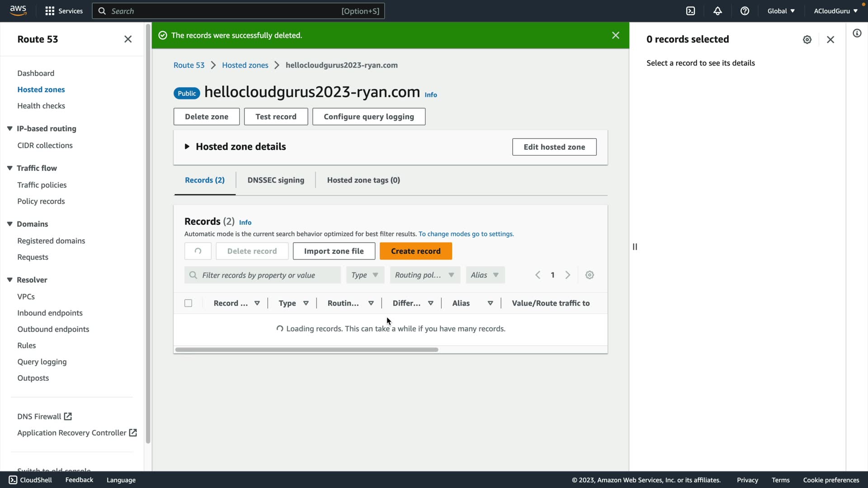
Task: Collapse the Traffic flow sidebar section
Action: (9, 168)
